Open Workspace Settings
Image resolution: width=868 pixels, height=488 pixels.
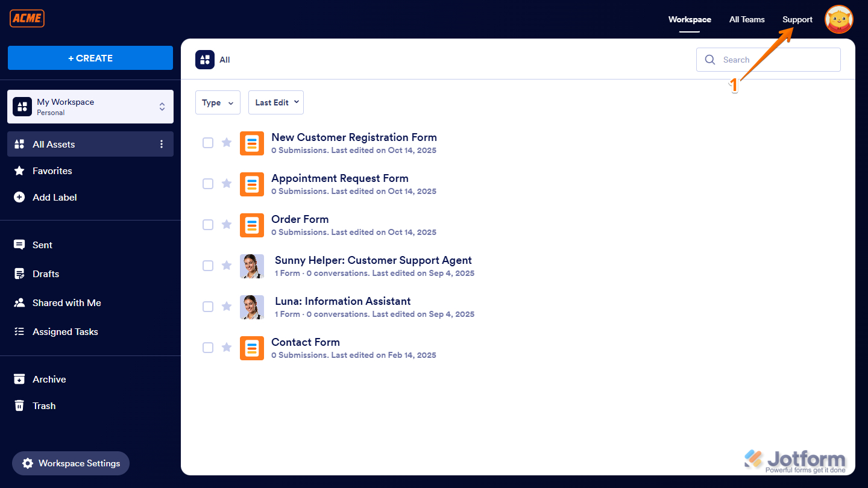[x=71, y=463]
